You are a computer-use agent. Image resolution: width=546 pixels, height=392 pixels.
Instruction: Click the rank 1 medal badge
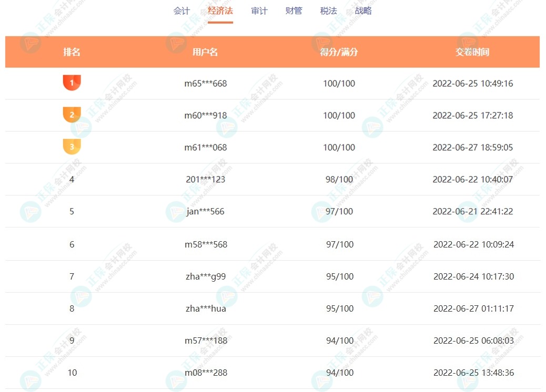point(72,83)
